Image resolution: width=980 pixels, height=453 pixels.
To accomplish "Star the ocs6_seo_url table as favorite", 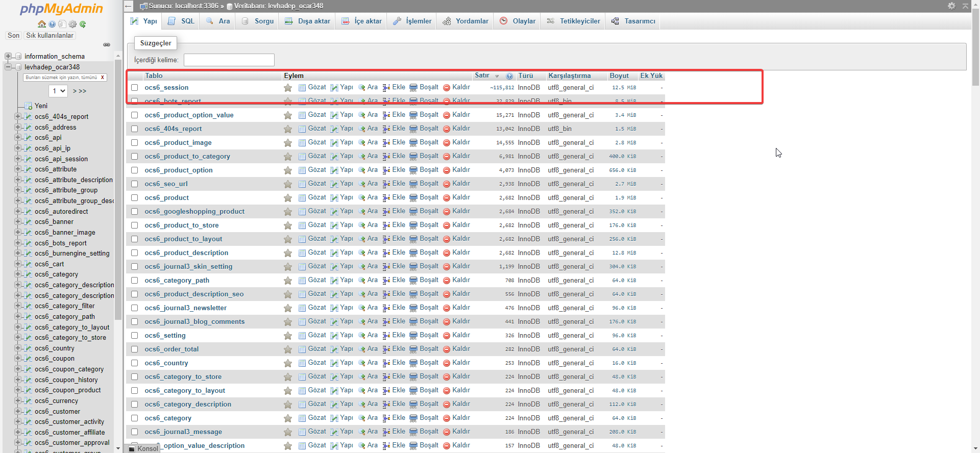I will 288,184.
